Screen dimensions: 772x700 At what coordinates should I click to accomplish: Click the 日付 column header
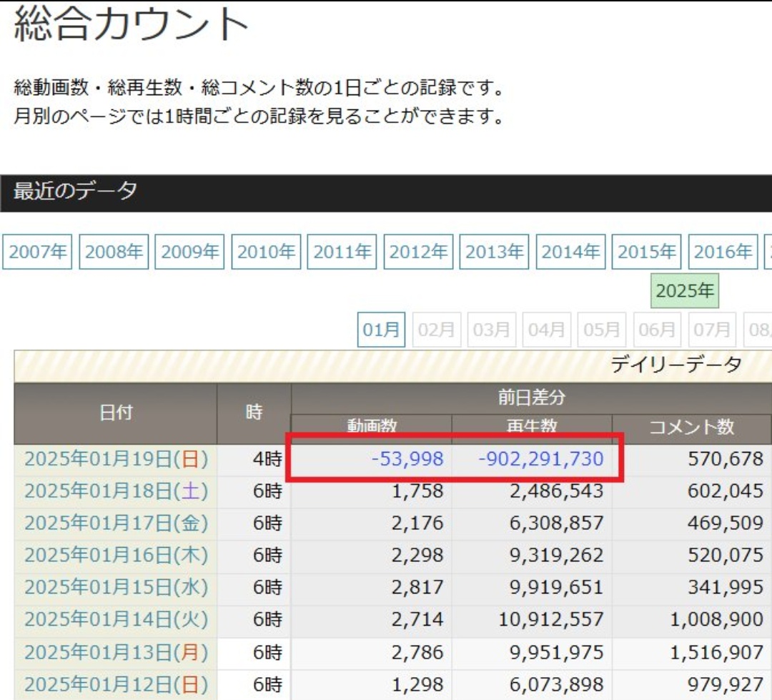(x=116, y=413)
